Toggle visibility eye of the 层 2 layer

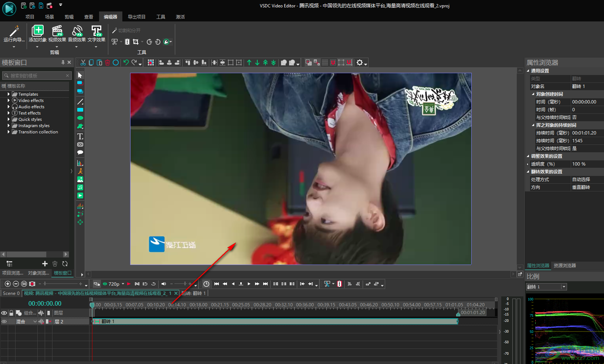click(4, 322)
